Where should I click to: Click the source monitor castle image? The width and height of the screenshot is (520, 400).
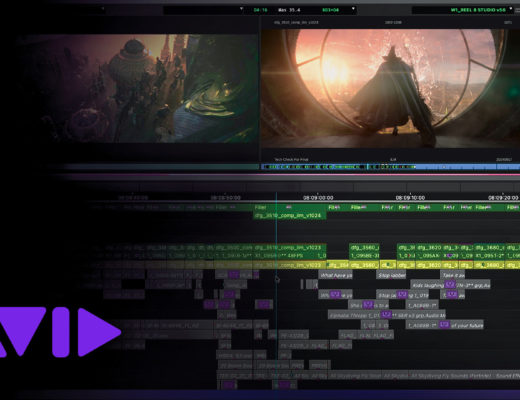pos(137,88)
